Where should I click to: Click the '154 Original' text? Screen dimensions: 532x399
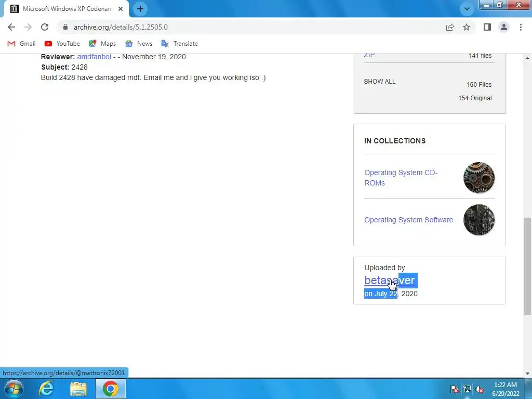click(475, 98)
